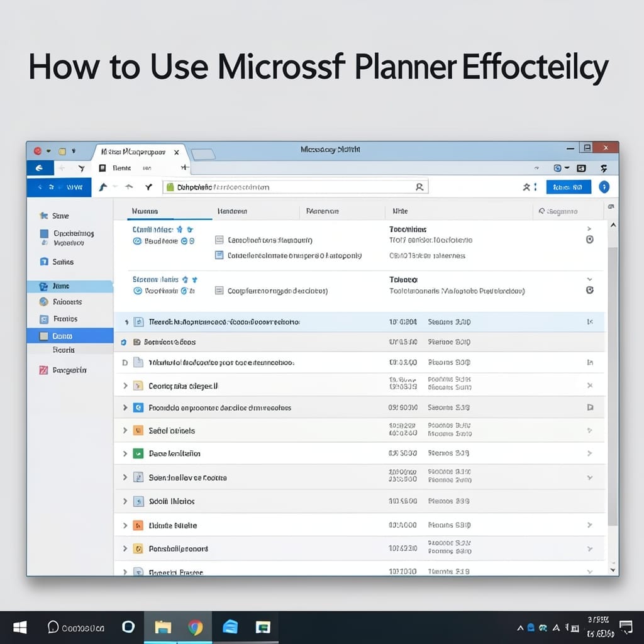
Task: Open File Explorer from the taskbar
Action: pos(163,627)
